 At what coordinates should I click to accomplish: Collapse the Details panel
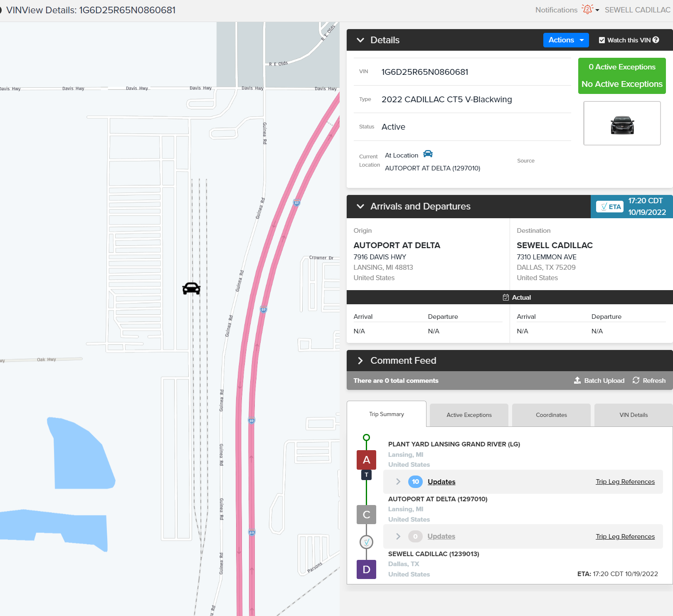tap(360, 40)
